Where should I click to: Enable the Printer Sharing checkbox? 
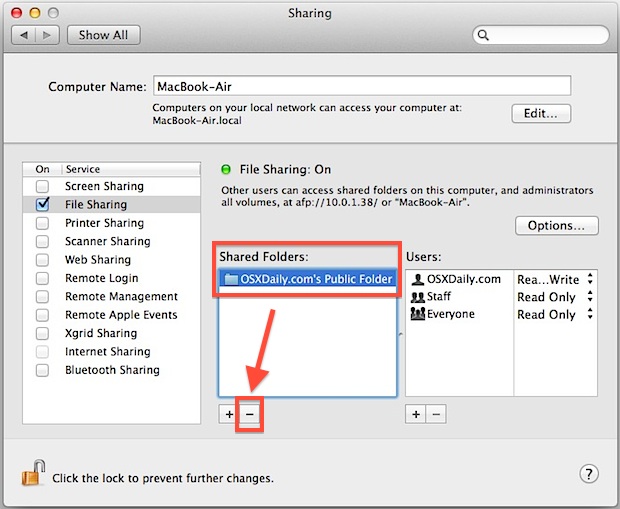[x=42, y=223]
